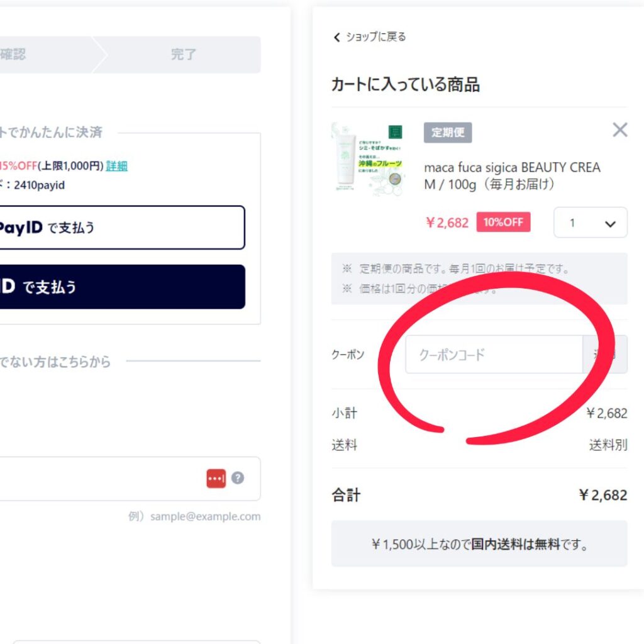Click the 完了 step in the progress bar
Screen dimensions: 644x644
[183, 55]
